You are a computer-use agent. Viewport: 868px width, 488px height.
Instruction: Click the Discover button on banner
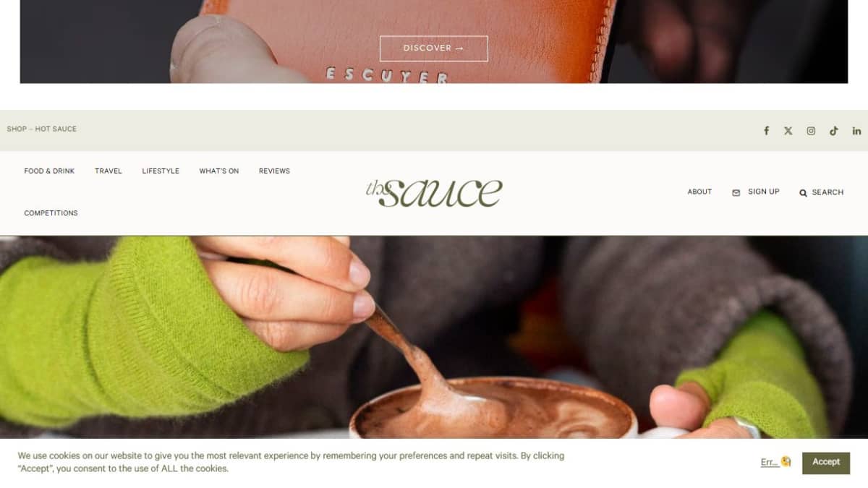click(x=434, y=48)
